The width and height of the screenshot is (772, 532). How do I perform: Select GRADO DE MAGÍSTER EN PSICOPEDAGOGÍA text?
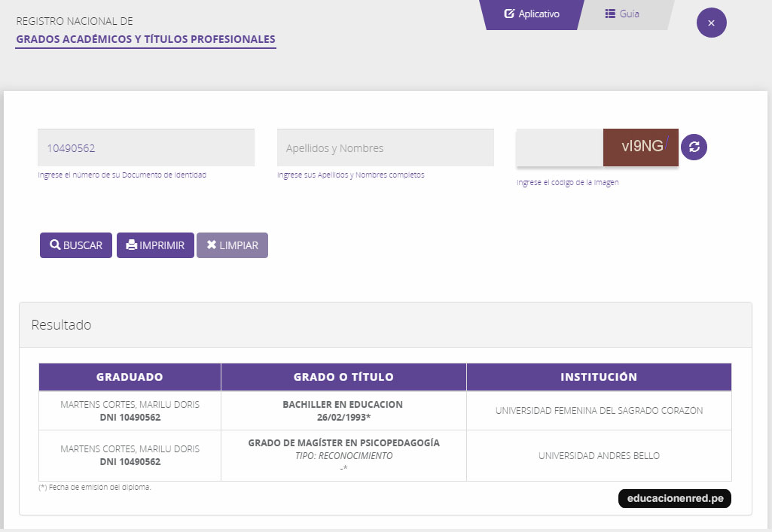point(343,443)
